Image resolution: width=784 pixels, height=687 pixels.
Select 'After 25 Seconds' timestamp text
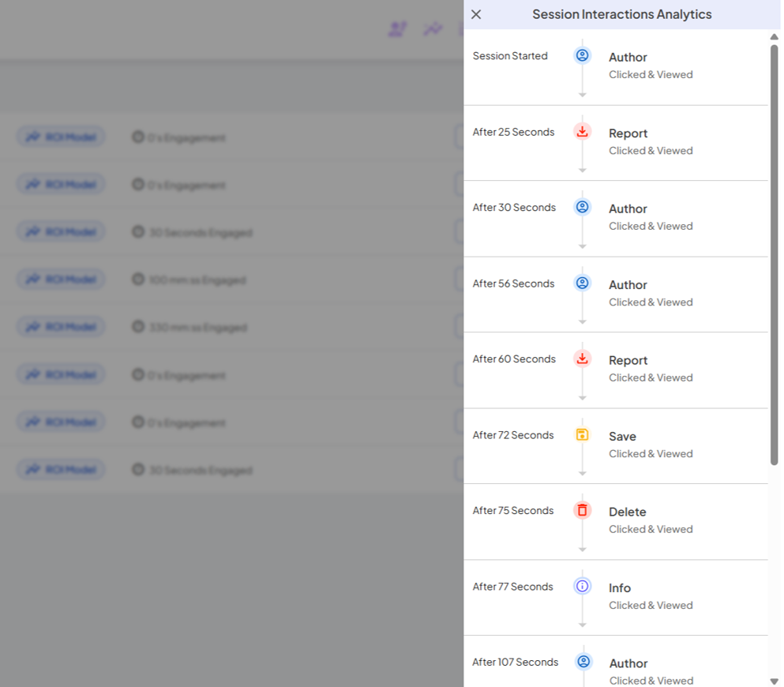(x=513, y=132)
